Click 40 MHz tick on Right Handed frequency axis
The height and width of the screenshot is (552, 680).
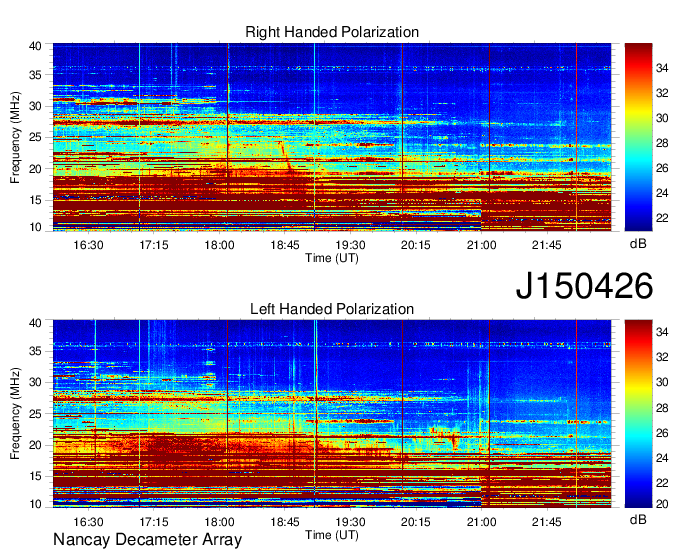pyautogui.click(x=35, y=46)
